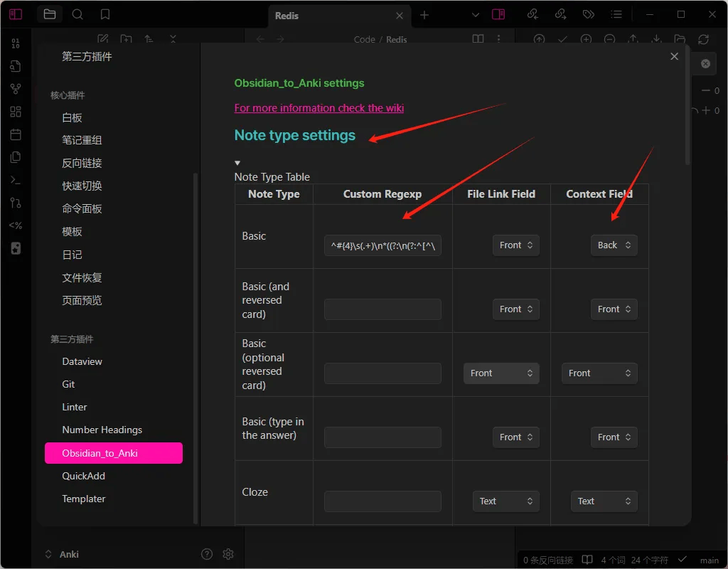The image size is (728, 569).
Task: Open the search magnifier icon
Action: coord(77,14)
